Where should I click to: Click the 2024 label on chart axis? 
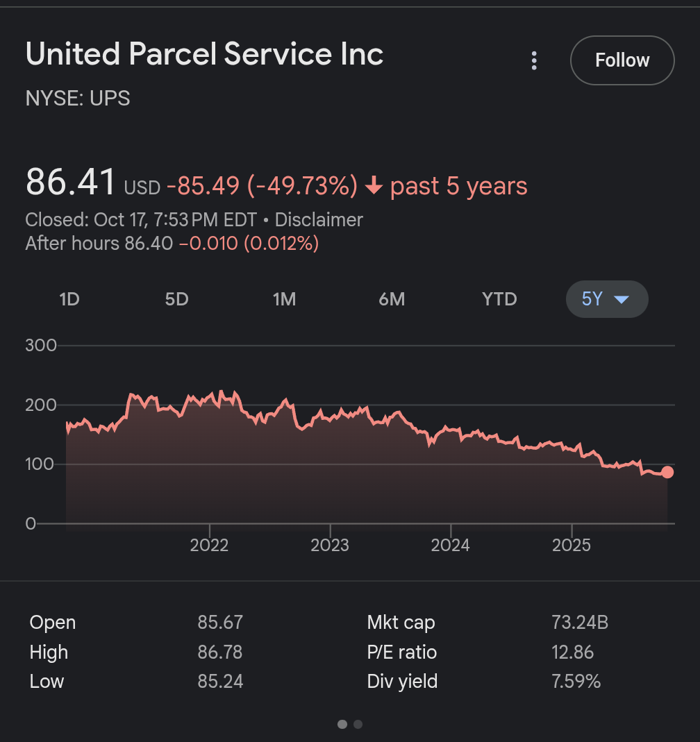pyautogui.click(x=450, y=545)
